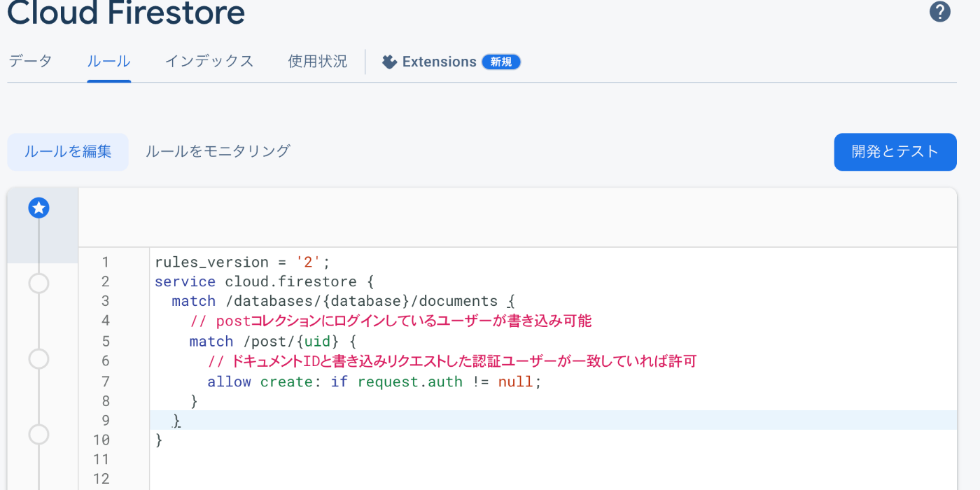Image resolution: width=980 pixels, height=490 pixels.
Task: Click request.auth in the allow rule
Action: pyautogui.click(x=410, y=381)
